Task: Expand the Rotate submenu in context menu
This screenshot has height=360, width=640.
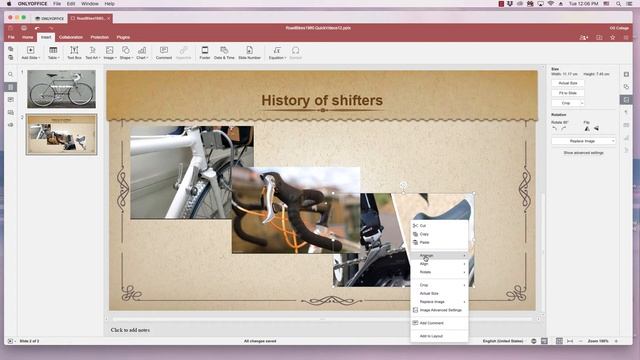Action: point(439,272)
